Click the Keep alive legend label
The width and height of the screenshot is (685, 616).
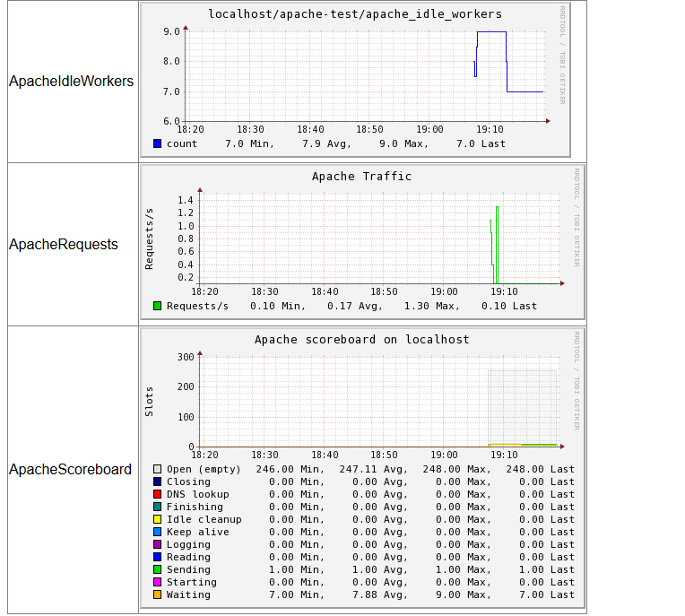pyautogui.click(x=198, y=532)
